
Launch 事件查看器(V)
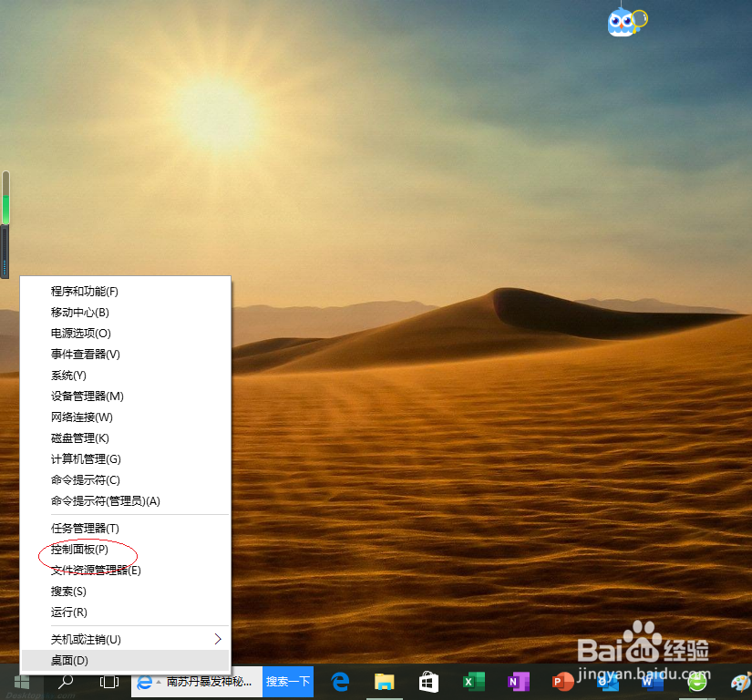point(125,355)
